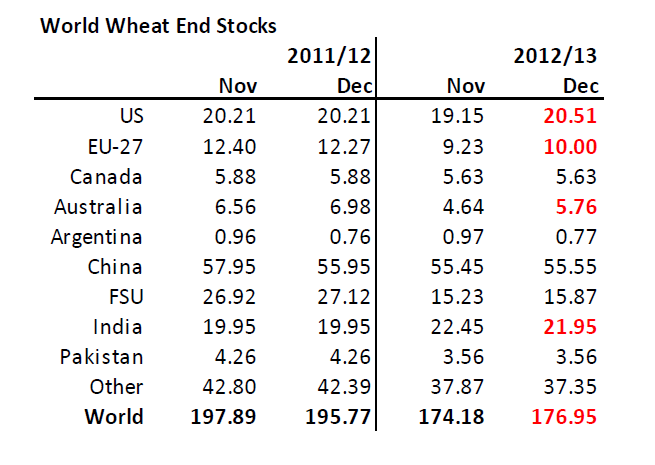Image resolution: width=655 pixels, height=465 pixels.
Task: Click the red US value 20.51
Action: pos(570,116)
